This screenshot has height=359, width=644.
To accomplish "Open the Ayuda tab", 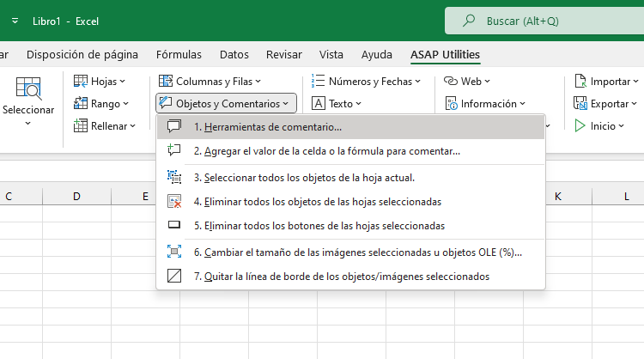I will (x=377, y=55).
